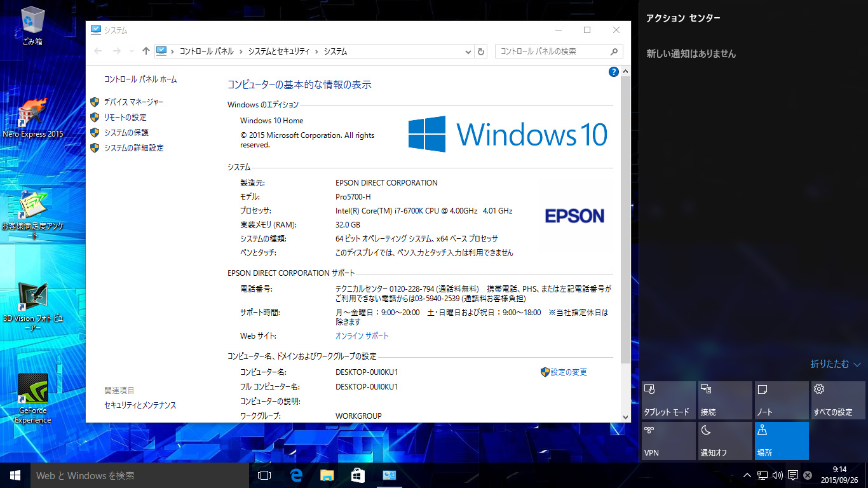Screen dimensions: 868x488
Task: Click the tray icon beside Action Center
Action: click(808, 475)
